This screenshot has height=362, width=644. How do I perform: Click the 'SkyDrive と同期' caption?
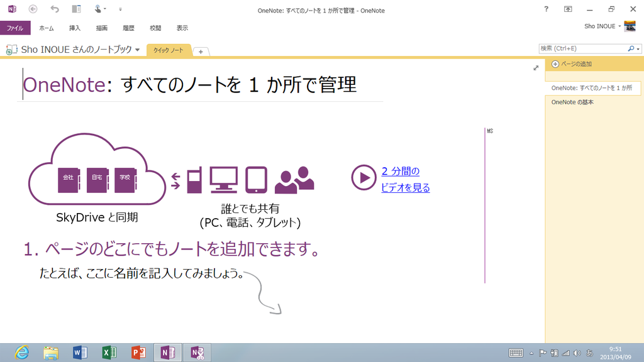[x=97, y=217]
